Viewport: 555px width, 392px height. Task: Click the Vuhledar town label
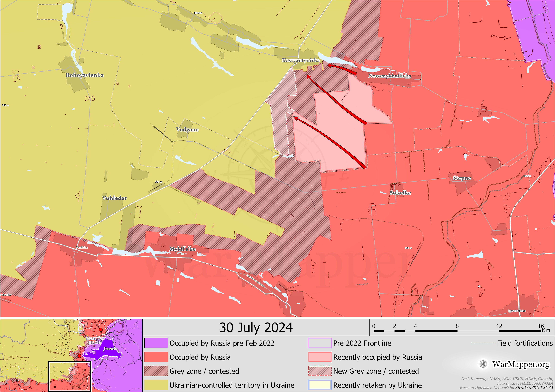coord(114,198)
